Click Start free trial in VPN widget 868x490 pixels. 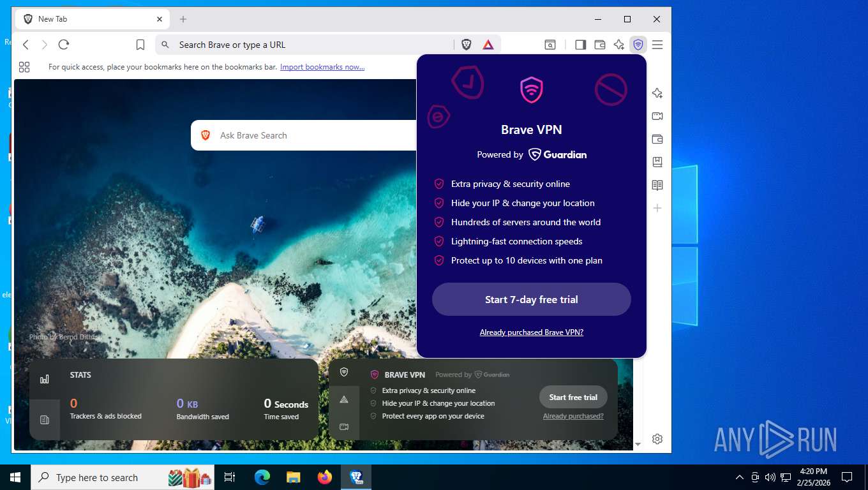[573, 397]
